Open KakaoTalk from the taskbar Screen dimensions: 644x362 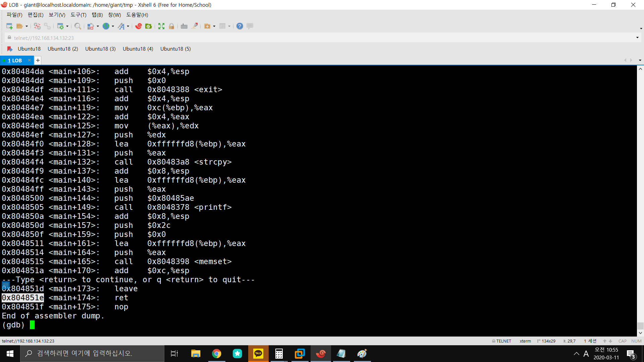tap(258, 354)
